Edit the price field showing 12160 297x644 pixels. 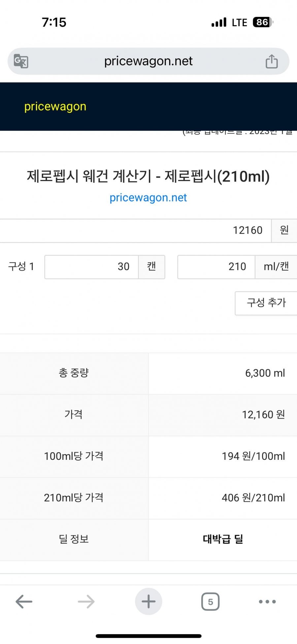coord(135,230)
